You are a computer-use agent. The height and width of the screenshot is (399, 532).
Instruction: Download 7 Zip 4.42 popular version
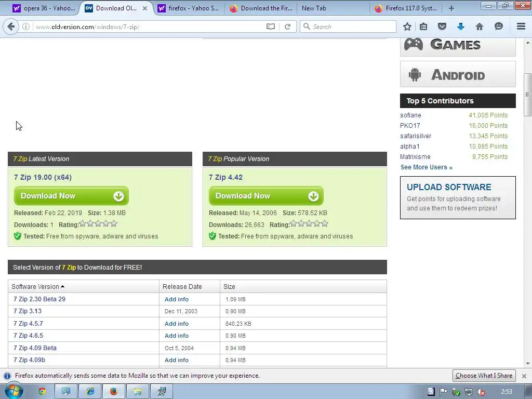coord(266,196)
